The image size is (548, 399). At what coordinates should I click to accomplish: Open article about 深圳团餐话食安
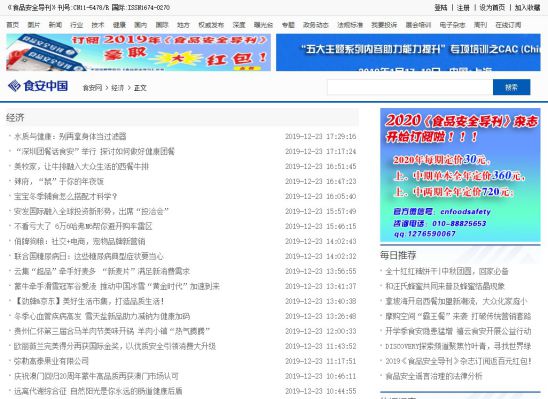click(94, 151)
